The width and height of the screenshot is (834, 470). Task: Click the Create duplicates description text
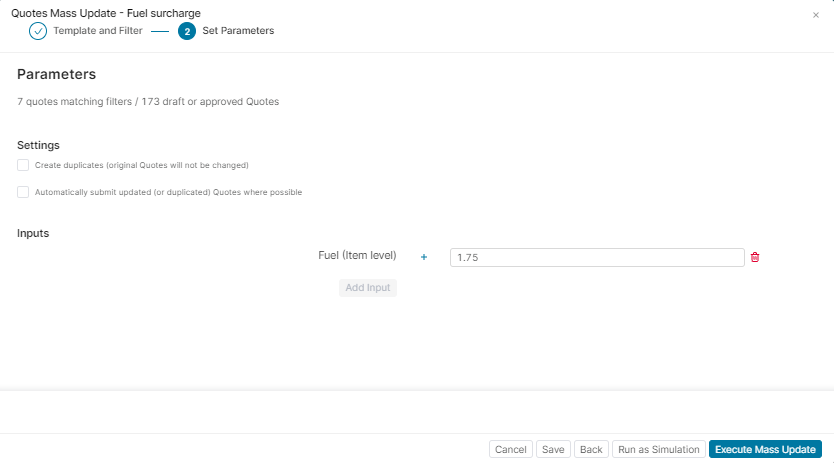click(141, 165)
